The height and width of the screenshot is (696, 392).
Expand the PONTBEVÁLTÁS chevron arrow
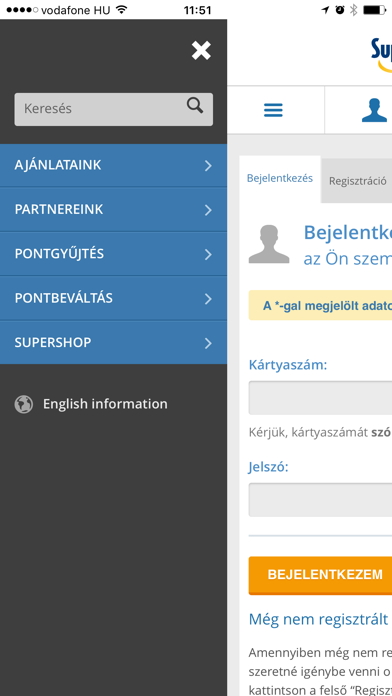[x=208, y=299]
